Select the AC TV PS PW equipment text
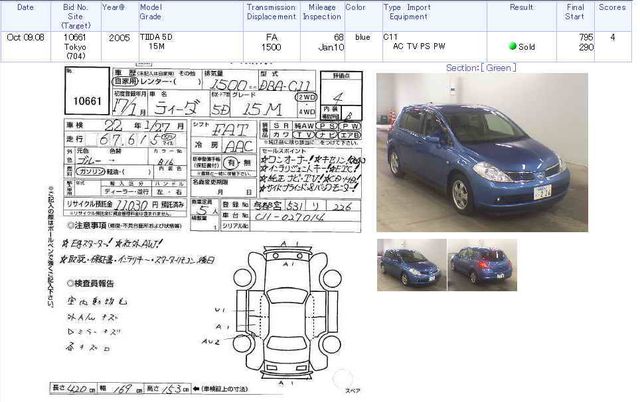This screenshot has width=640, height=402. tap(419, 47)
